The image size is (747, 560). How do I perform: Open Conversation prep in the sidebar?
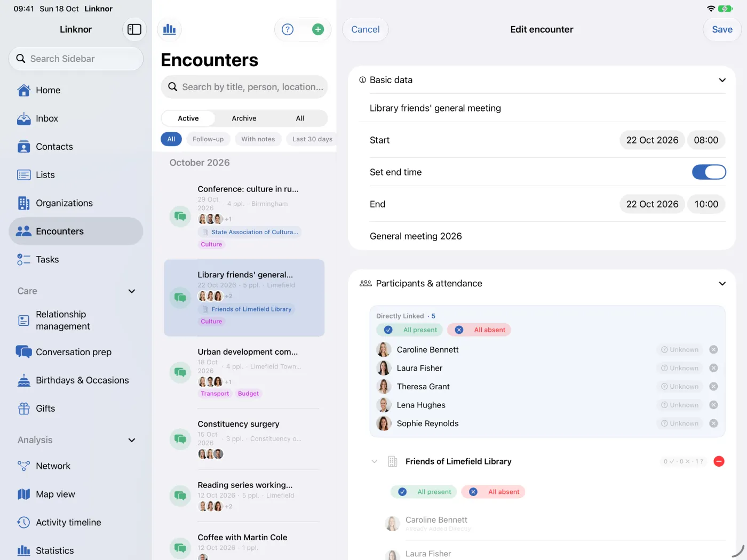76,352
